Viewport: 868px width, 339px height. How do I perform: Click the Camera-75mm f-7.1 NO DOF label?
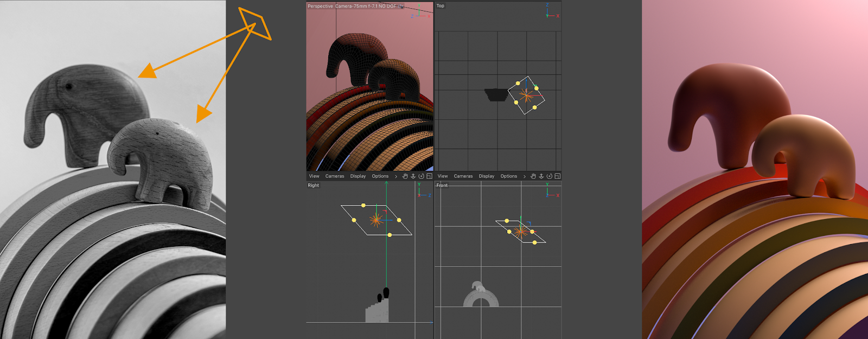point(366,6)
